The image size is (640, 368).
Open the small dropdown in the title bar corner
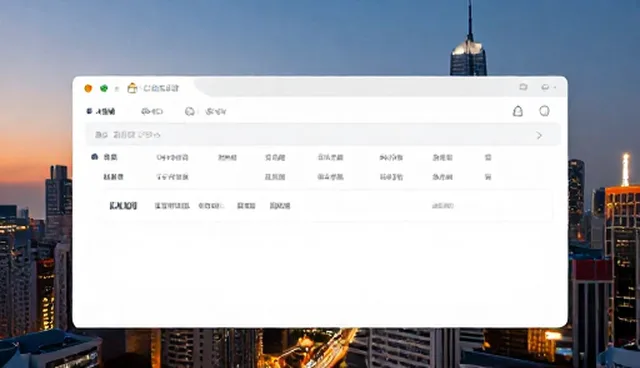tap(548, 87)
